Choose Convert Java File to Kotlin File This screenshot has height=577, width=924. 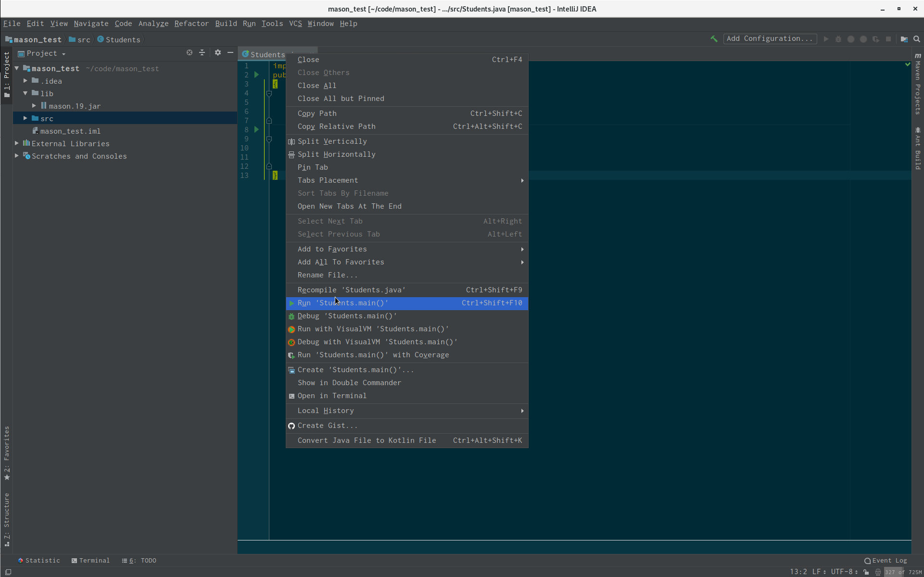407,440
